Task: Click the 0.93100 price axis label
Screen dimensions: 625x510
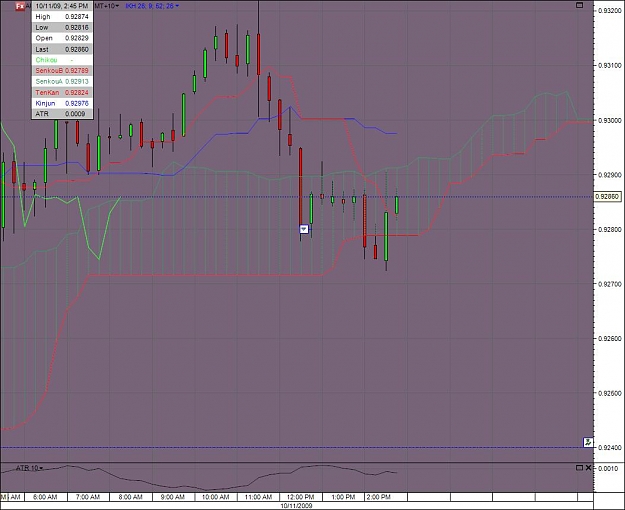Action: [610, 65]
